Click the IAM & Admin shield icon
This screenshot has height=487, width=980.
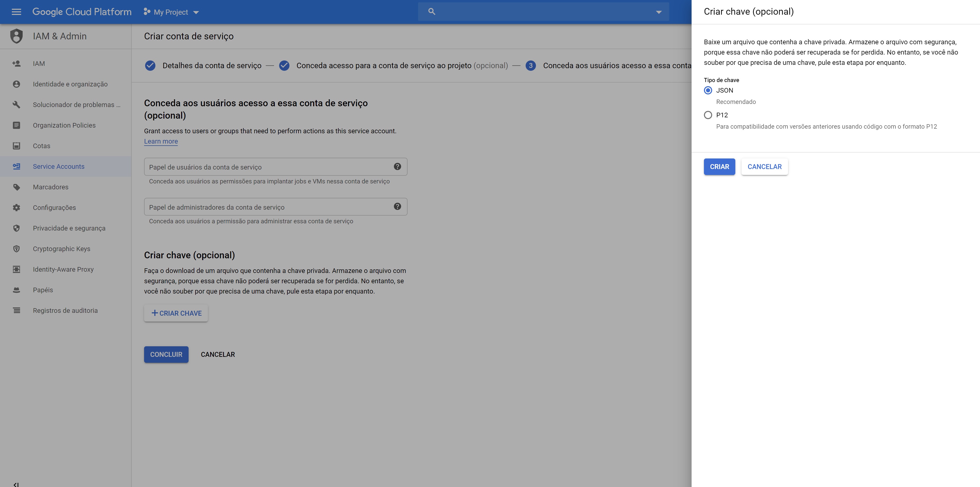coord(16,36)
